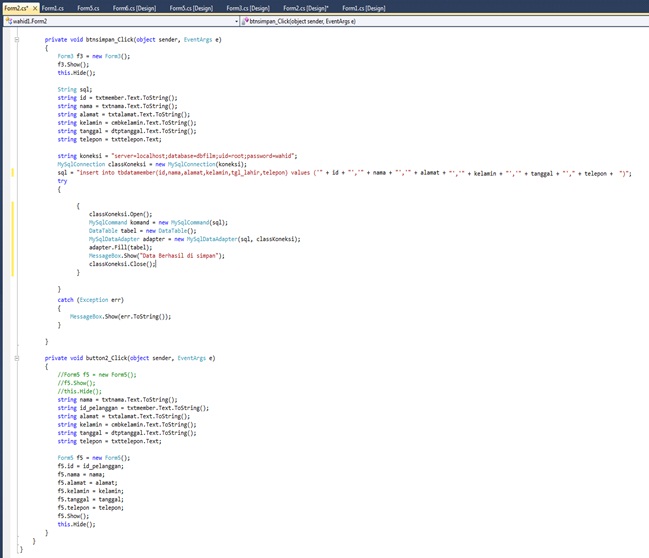The width and height of the screenshot is (649, 558).
Task: Click the class icon beside wahid1.Form2
Action: pos(9,21)
